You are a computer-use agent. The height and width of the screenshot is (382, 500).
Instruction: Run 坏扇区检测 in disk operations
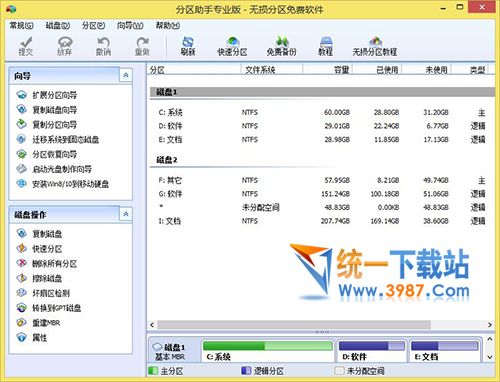(43, 293)
